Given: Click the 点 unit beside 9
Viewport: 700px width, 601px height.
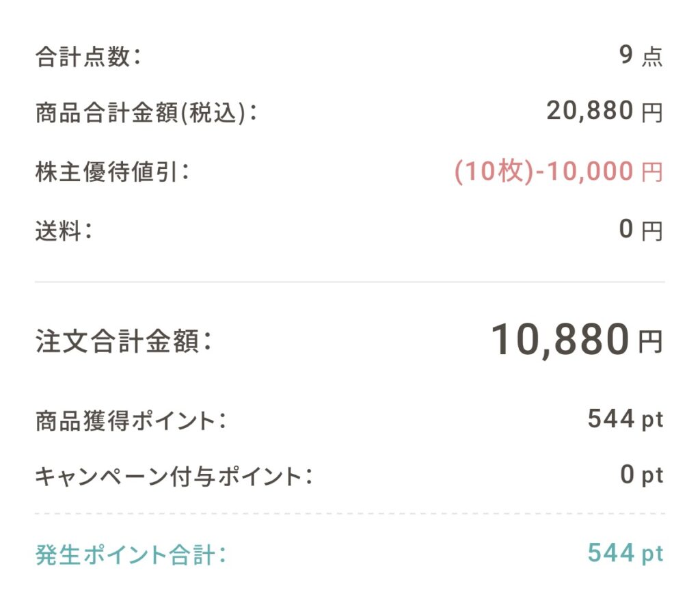Looking at the screenshot, I should point(652,57).
